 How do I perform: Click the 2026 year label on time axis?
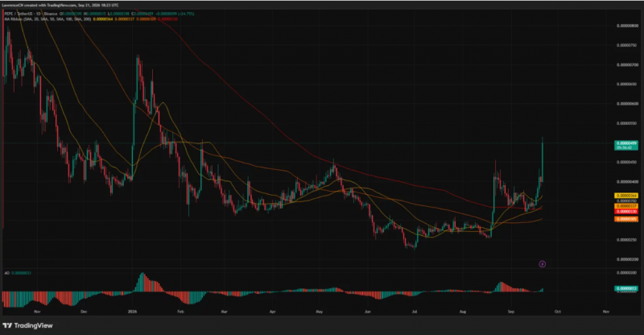(x=132, y=312)
